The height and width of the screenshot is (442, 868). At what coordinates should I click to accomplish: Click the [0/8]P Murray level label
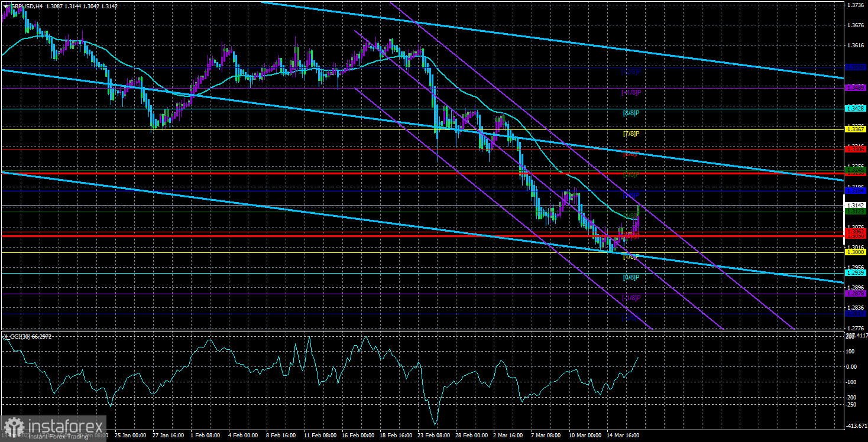[x=631, y=277]
